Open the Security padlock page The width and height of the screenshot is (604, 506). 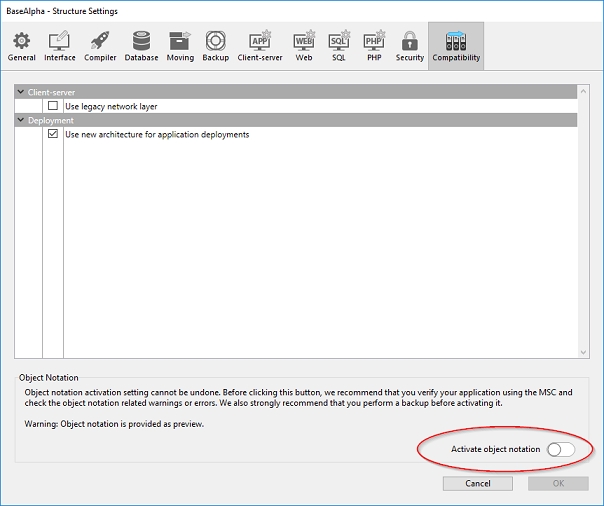(409, 45)
